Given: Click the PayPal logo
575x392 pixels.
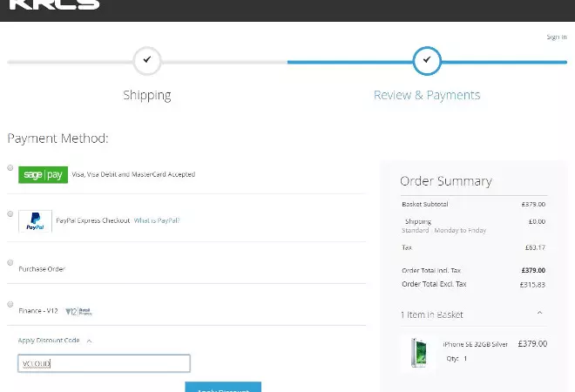Looking at the screenshot, I should click(x=36, y=221).
